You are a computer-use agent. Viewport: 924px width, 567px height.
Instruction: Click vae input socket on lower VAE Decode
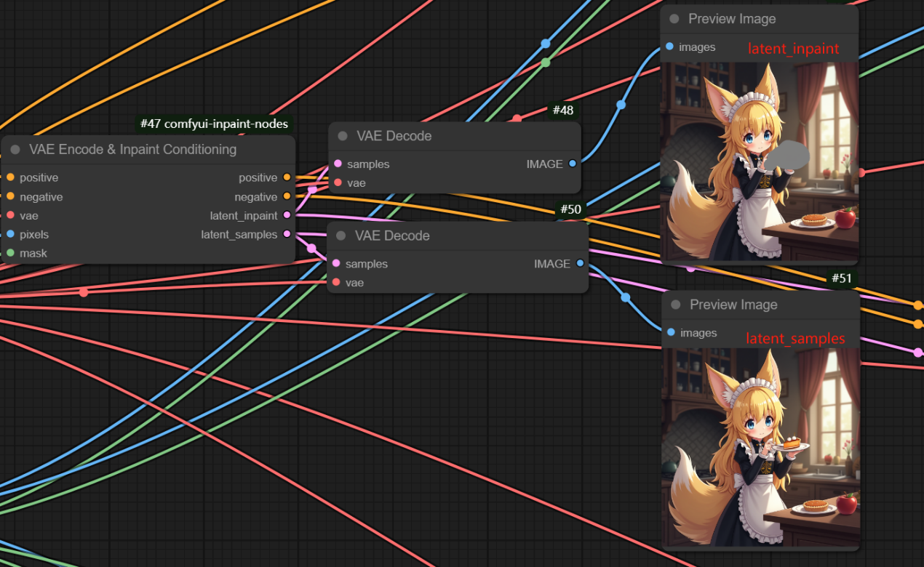pos(336,282)
